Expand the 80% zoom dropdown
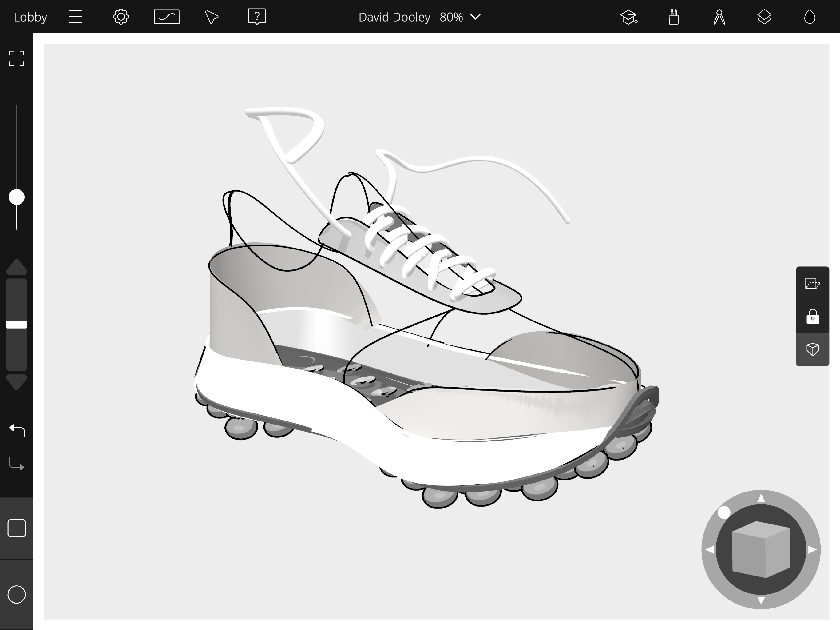The image size is (840, 630). [x=475, y=17]
